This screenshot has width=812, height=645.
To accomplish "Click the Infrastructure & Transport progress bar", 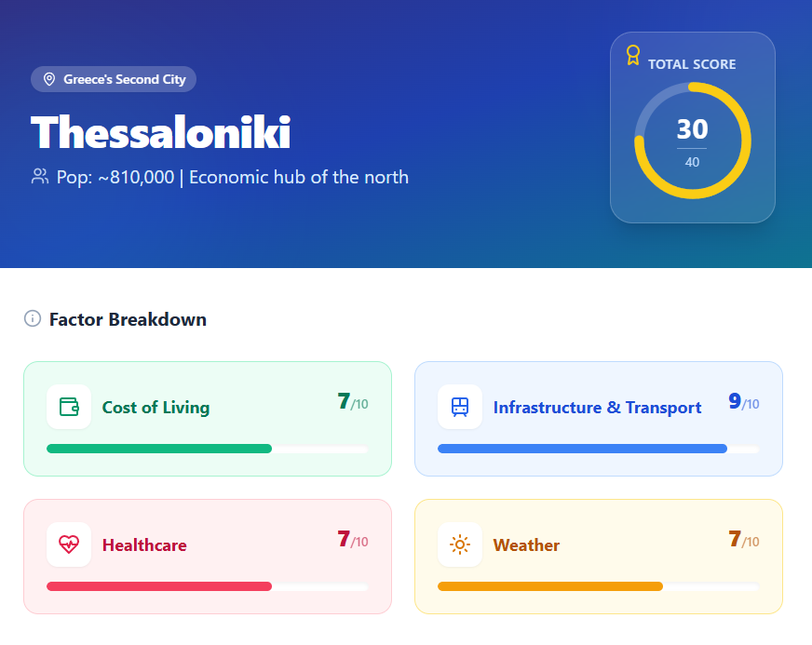I will point(598,449).
